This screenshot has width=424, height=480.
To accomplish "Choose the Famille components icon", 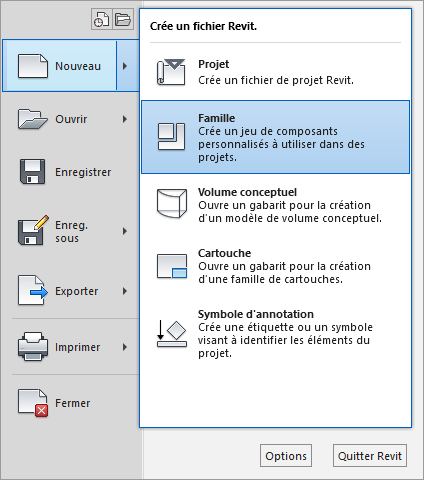I will (171, 136).
